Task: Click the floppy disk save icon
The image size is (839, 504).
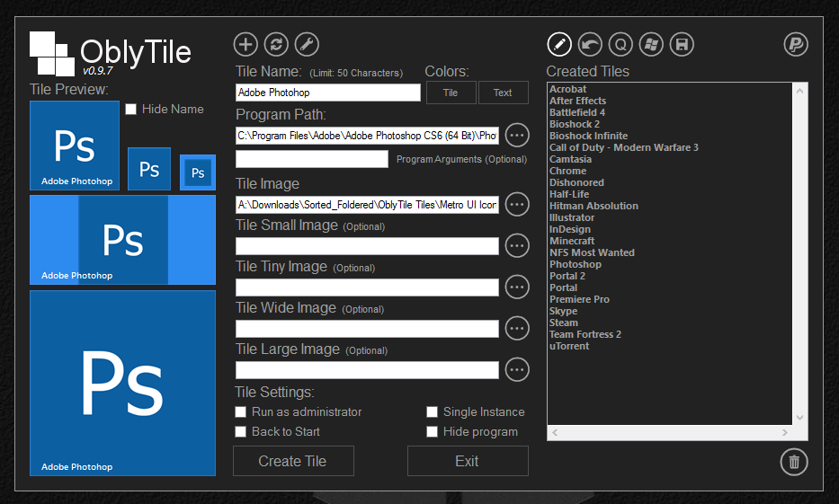Action: pyautogui.click(x=682, y=44)
